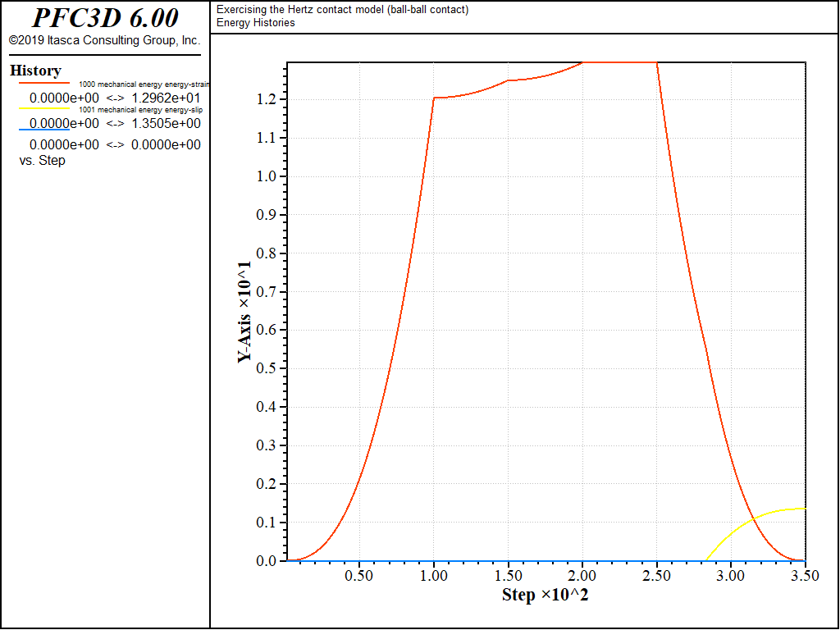Click the y-axis tick label 0.9
The width and height of the screenshot is (840, 630).
pyautogui.click(x=267, y=215)
